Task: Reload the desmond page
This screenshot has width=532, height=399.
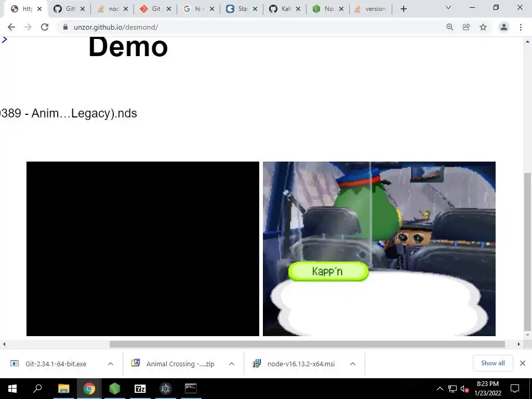Action: pos(45,27)
